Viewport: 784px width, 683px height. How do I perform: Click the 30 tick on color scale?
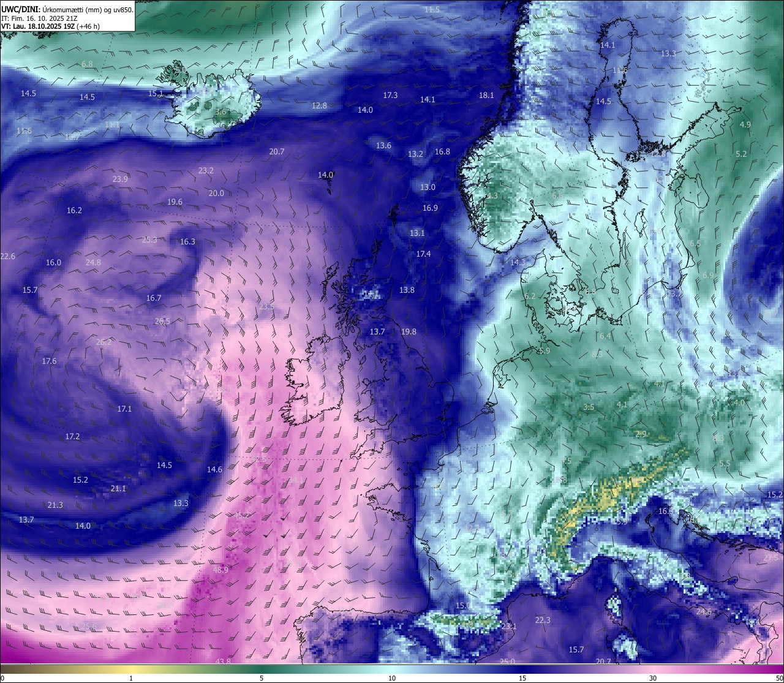(653, 678)
